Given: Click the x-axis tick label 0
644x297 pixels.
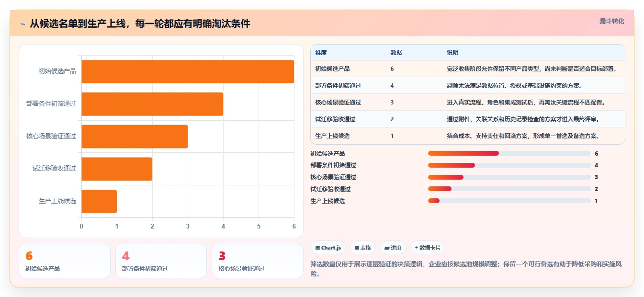Looking at the screenshot, I should (81, 226).
